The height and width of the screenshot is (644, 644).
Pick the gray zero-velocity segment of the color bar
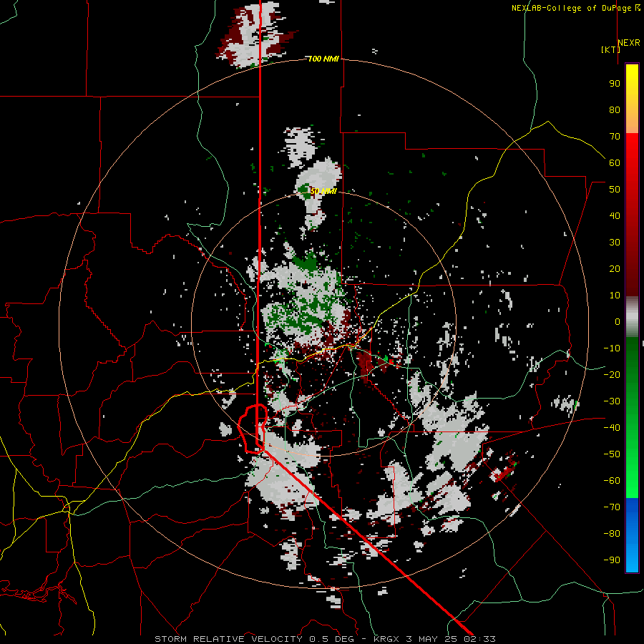point(632,318)
